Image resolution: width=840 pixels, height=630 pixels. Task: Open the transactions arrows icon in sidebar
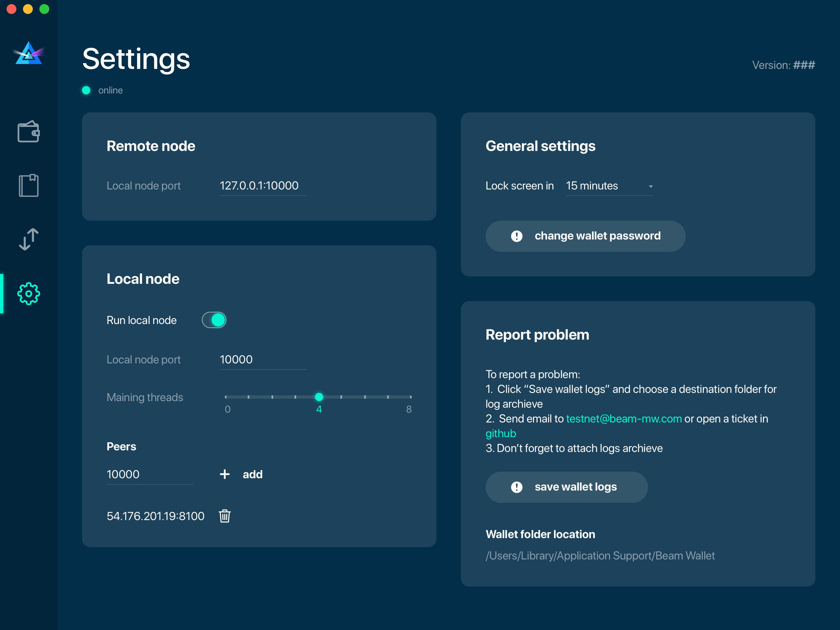pyautogui.click(x=28, y=239)
